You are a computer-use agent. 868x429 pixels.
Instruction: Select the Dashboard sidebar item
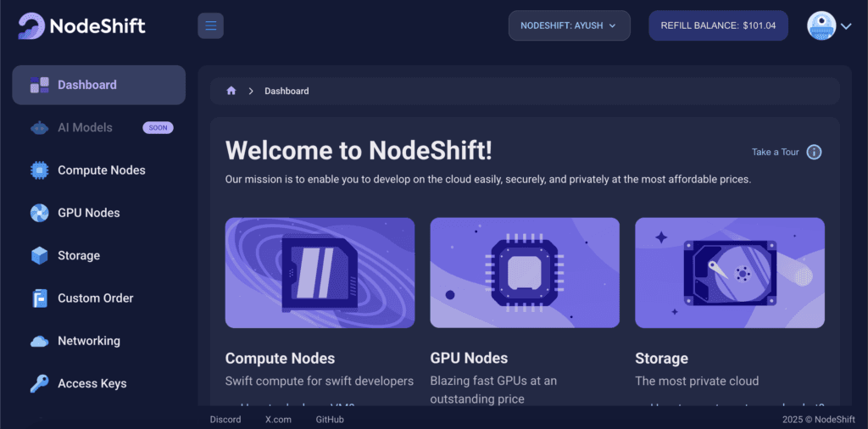(98, 85)
